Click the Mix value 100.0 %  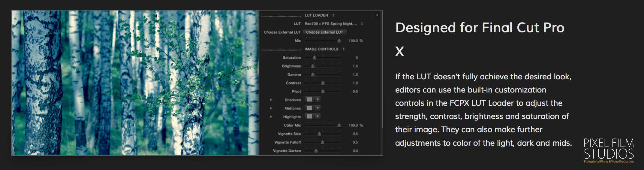356,41
